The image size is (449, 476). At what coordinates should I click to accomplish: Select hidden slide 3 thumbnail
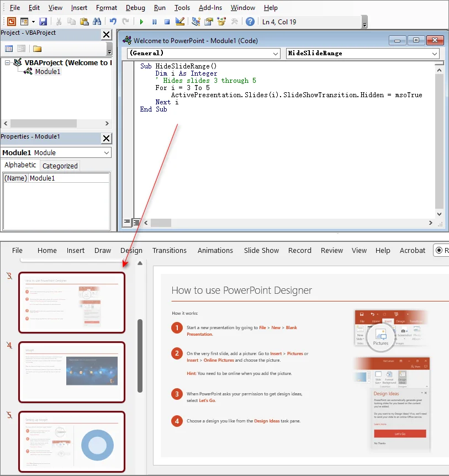(x=72, y=303)
